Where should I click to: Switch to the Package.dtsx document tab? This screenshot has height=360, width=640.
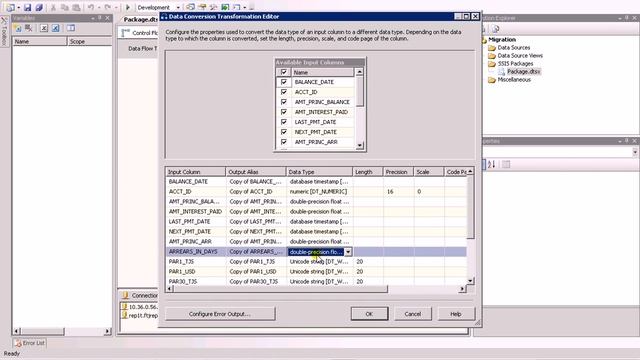pyautogui.click(x=140, y=19)
